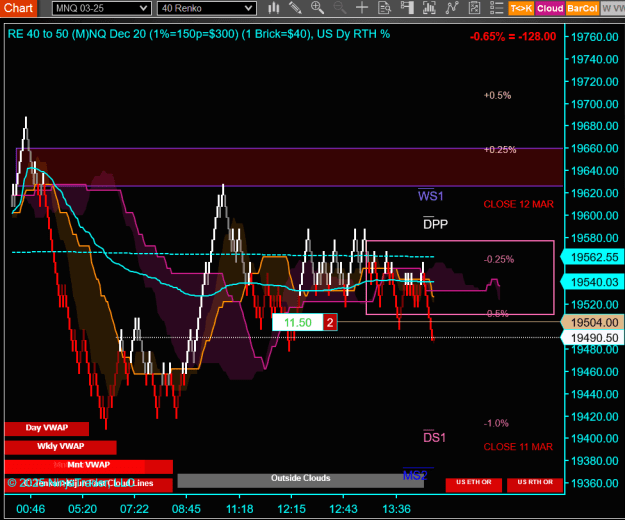Click the CLOSE 12 MAR label
625x520 pixels.
pos(519,204)
